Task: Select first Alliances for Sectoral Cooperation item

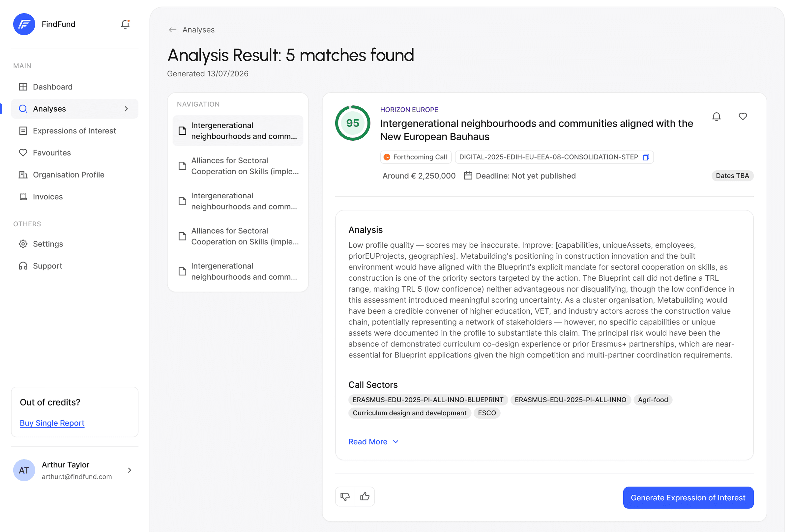Action: tap(238, 166)
